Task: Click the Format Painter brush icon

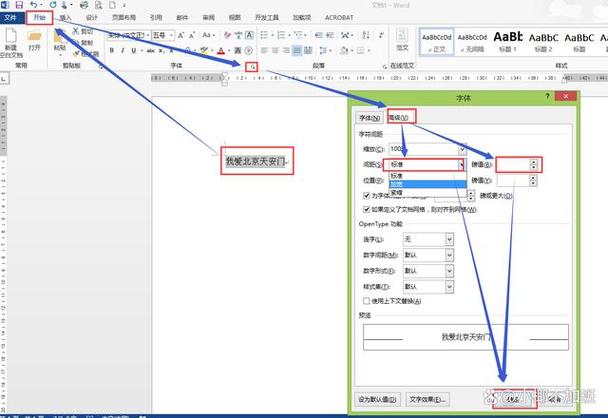Action: [76, 54]
